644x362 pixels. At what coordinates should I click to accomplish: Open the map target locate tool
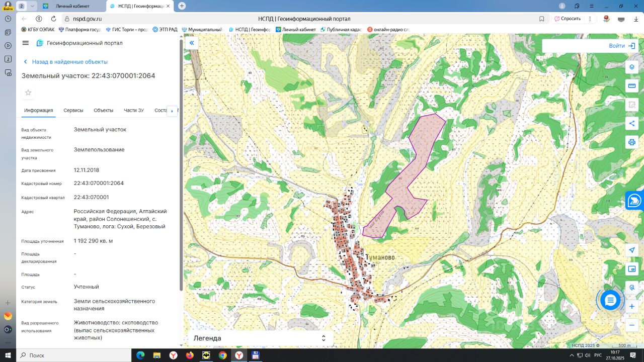tap(632, 288)
